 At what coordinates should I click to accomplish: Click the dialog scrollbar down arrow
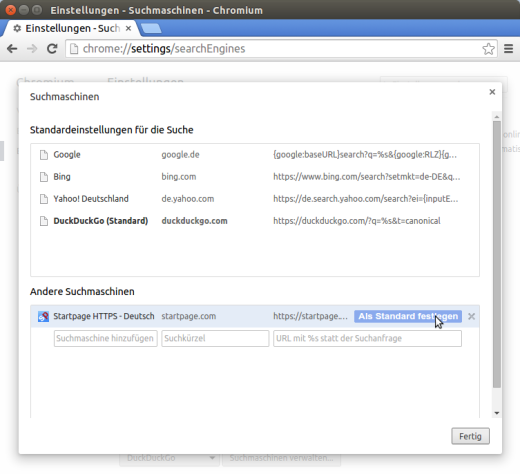[x=497, y=413]
